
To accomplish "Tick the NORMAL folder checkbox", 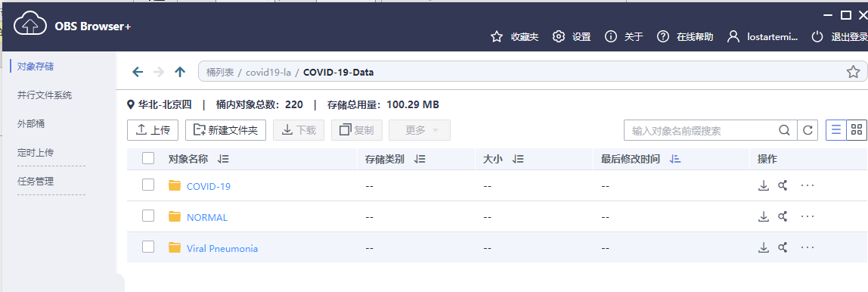I will click(x=147, y=216).
